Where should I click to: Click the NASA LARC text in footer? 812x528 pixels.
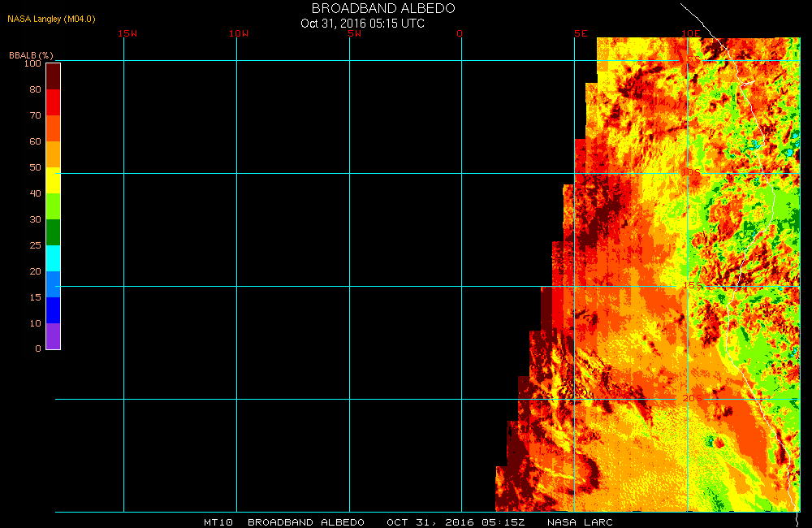click(580, 522)
